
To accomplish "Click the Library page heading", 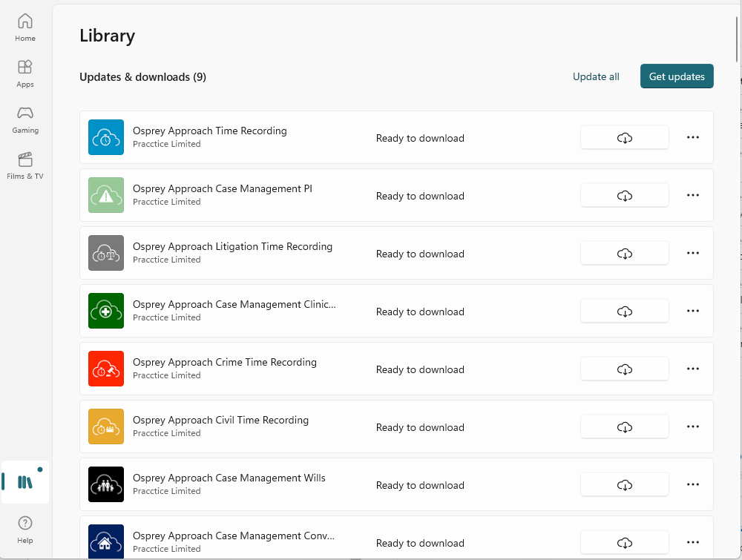I will [108, 36].
